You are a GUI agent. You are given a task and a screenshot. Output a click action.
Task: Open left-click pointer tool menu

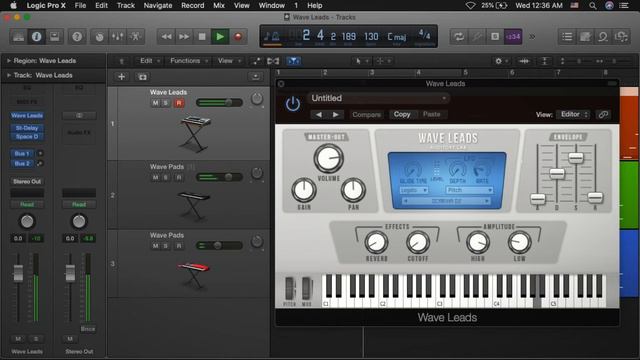tap(361, 61)
